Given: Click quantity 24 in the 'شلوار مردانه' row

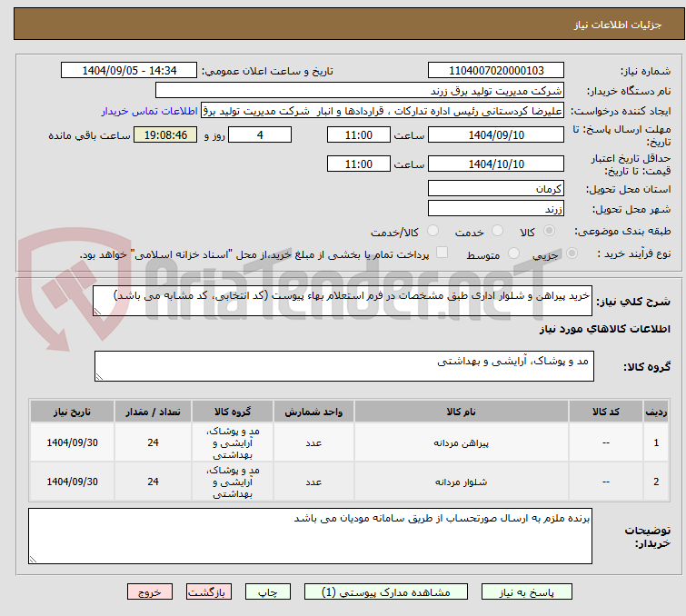Looking at the screenshot, I should point(153,482).
